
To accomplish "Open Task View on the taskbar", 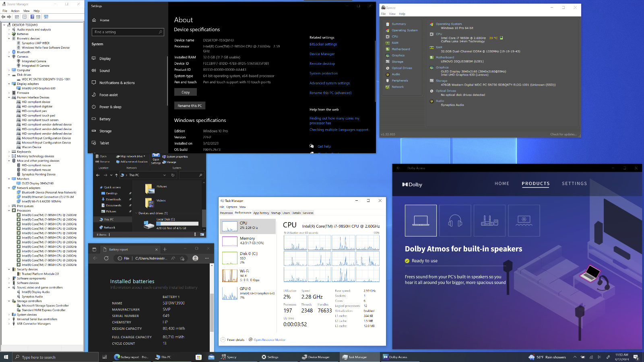I will tap(105, 357).
